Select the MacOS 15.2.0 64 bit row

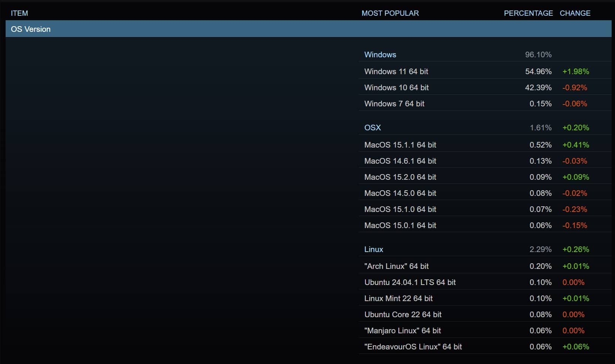pos(485,177)
